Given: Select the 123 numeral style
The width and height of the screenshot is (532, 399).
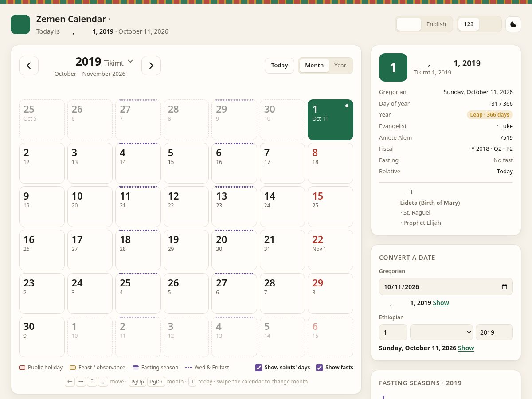Looking at the screenshot, I should click(469, 24).
